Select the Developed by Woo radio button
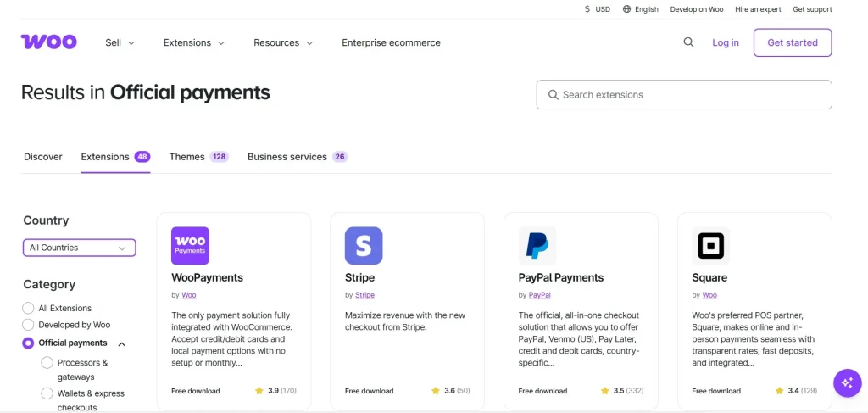The width and height of the screenshot is (868, 413). [x=28, y=325]
